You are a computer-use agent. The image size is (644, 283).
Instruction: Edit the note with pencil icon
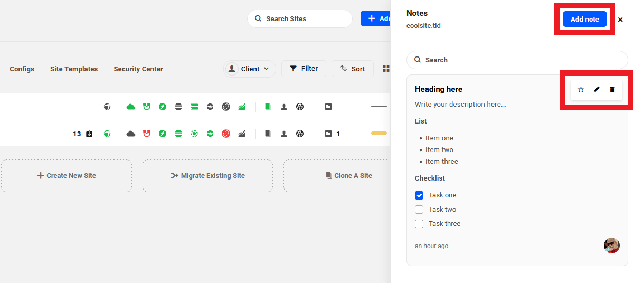[x=596, y=90]
